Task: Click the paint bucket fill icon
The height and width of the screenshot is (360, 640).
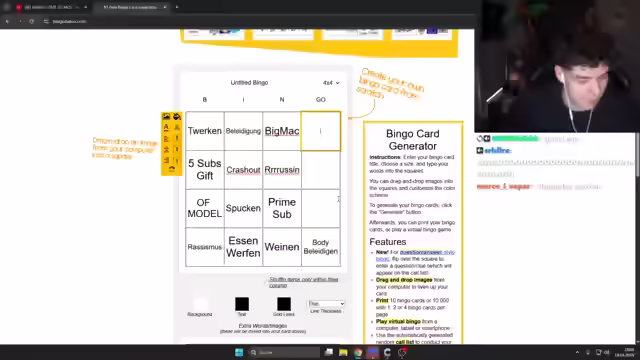Action: pos(177,117)
